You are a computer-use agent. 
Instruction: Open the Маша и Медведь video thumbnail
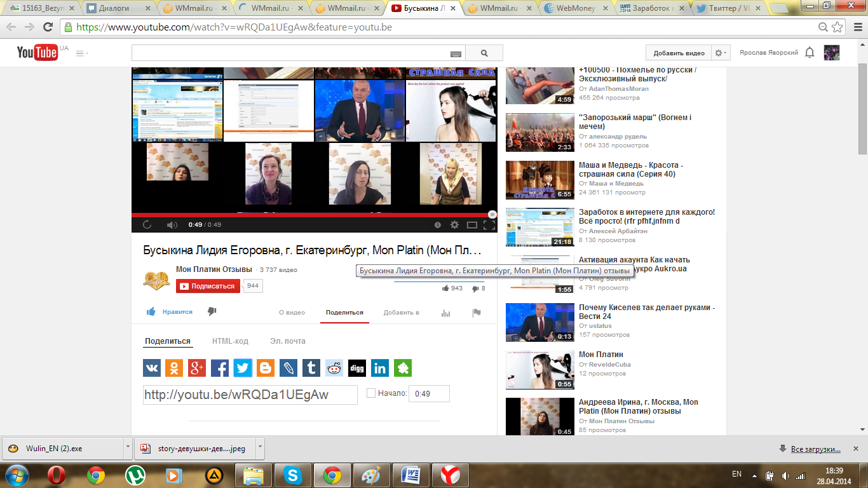(x=540, y=180)
